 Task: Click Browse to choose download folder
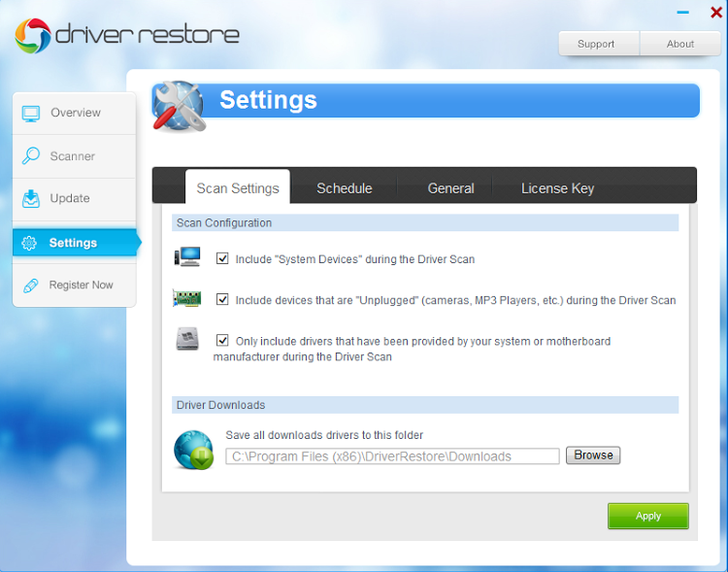point(593,454)
